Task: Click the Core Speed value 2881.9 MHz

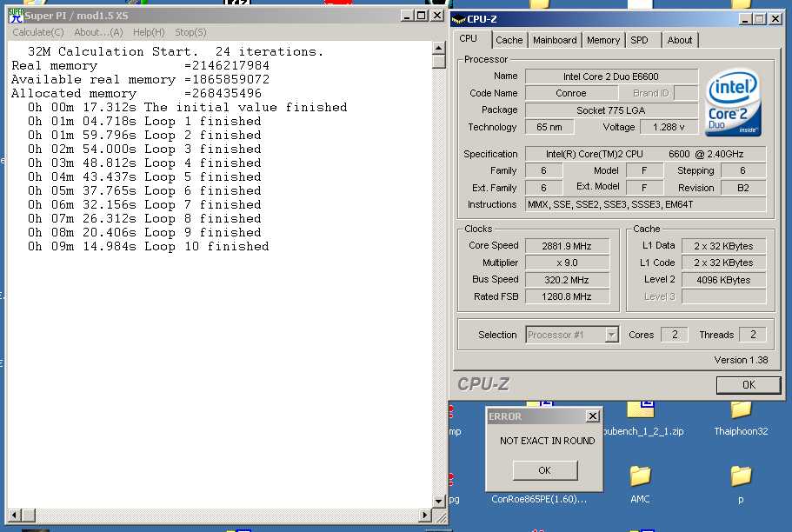Action: (567, 246)
